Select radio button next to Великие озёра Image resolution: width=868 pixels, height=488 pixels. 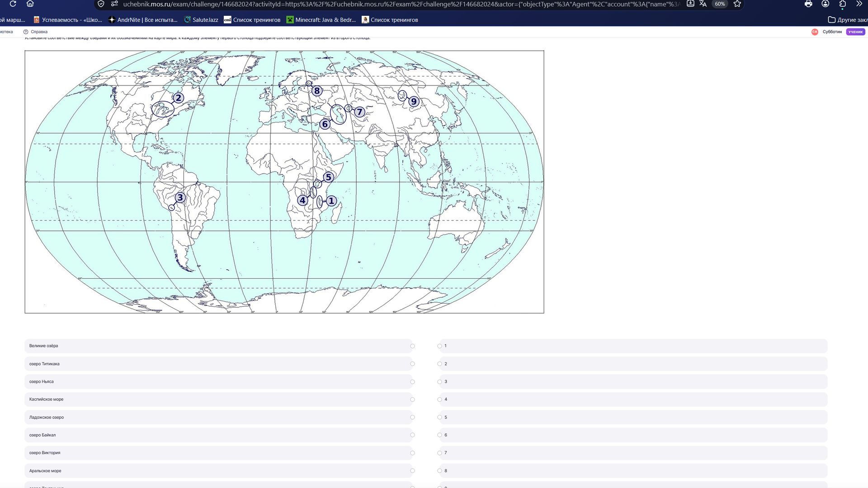412,346
